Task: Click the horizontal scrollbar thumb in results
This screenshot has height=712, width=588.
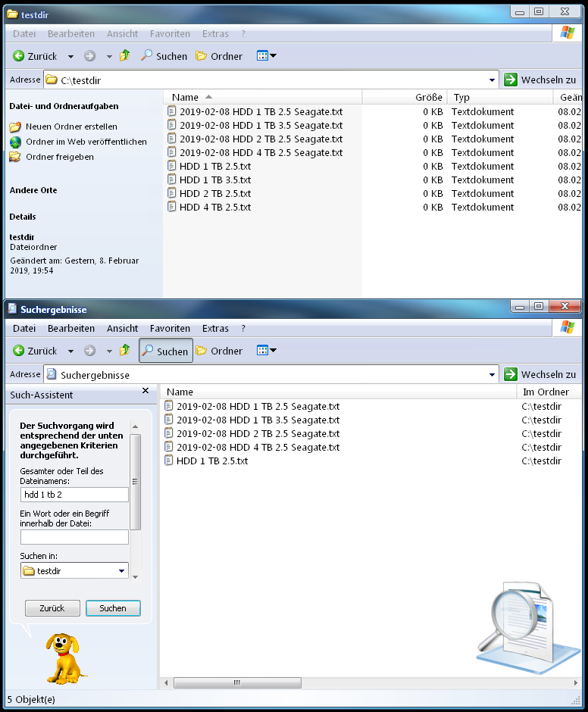Action: [x=237, y=682]
